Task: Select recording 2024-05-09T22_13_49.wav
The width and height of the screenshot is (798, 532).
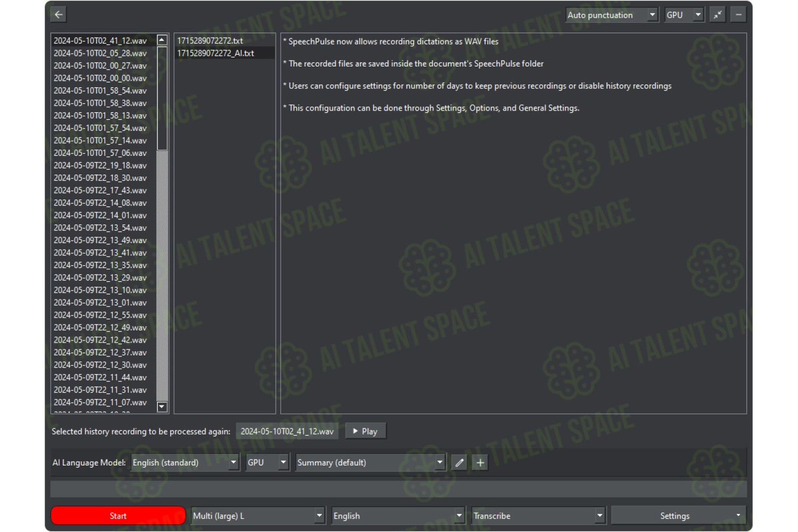Action: (x=104, y=240)
